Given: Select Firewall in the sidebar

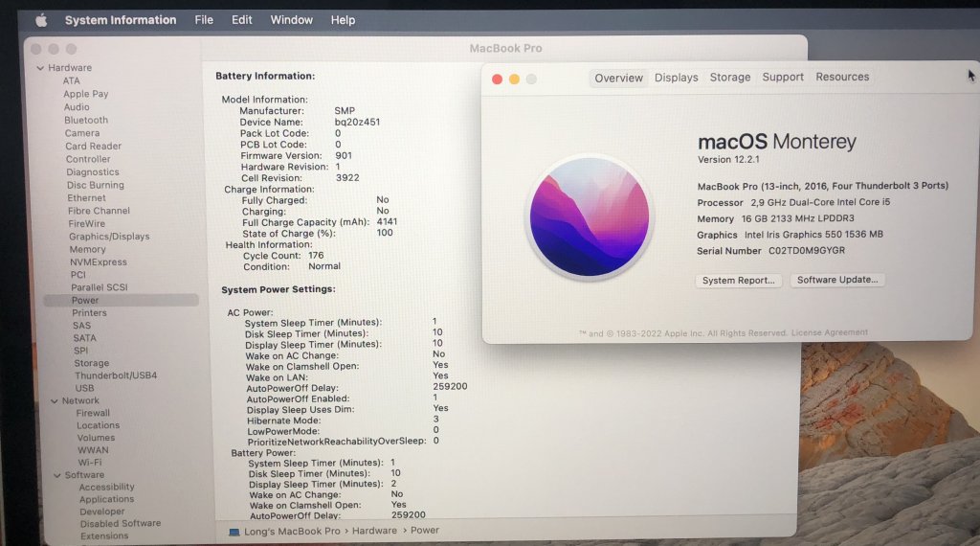Looking at the screenshot, I should (x=93, y=414).
